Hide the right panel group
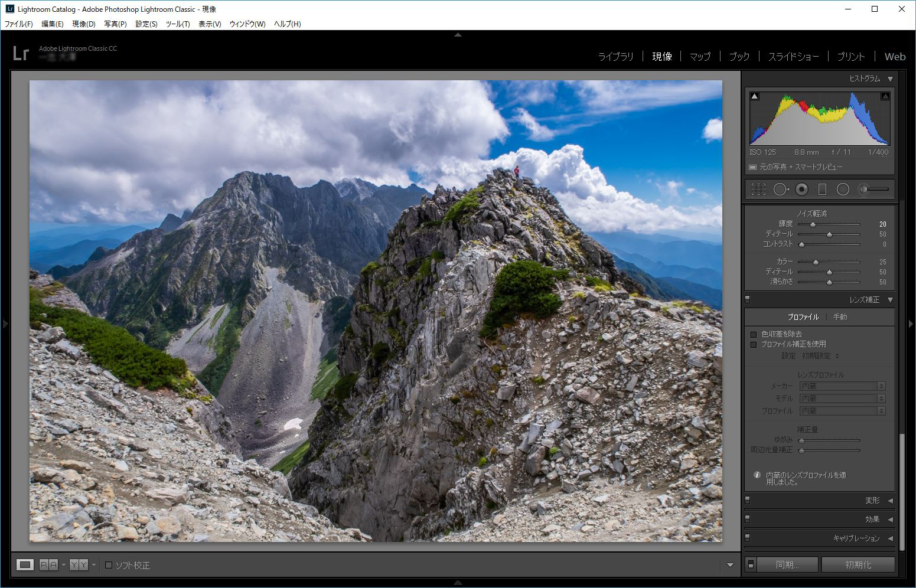Viewport: 916px width, 588px height. pyautogui.click(x=911, y=324)
